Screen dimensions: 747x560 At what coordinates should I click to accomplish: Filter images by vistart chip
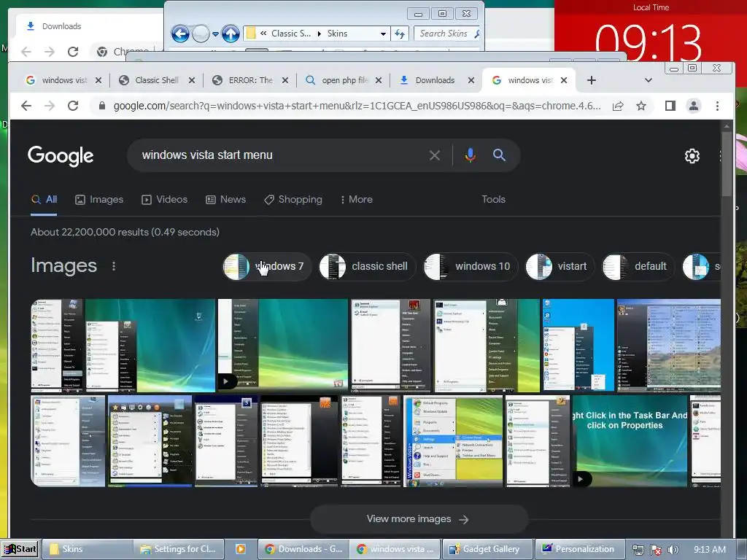coord(560,267)
